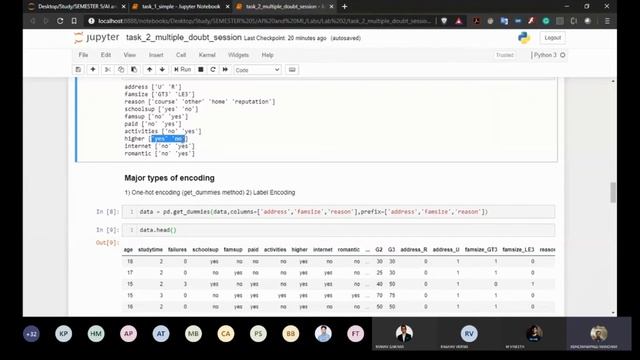Click the Logout button
The height and width of the screenshot is (360, 640).
point(553,38)
